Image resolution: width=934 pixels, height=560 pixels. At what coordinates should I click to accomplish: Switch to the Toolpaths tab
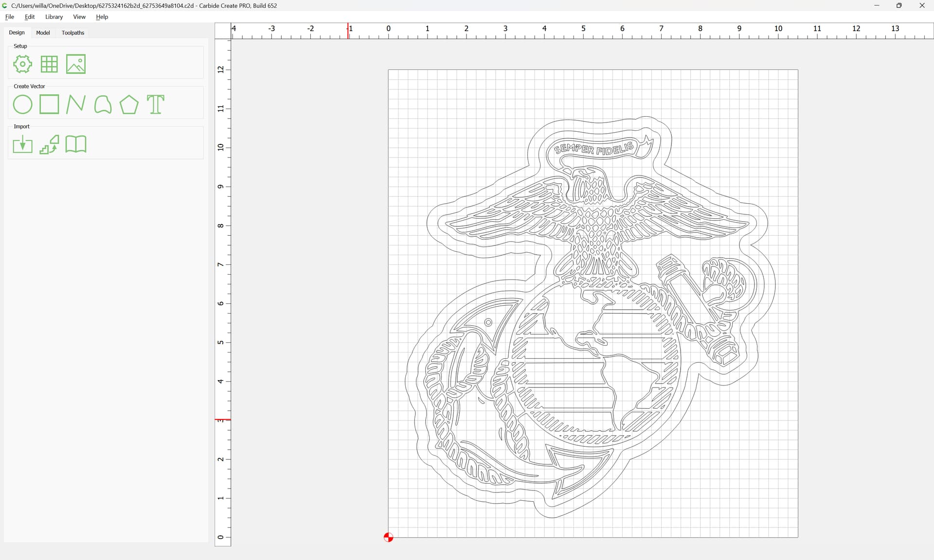73,33
